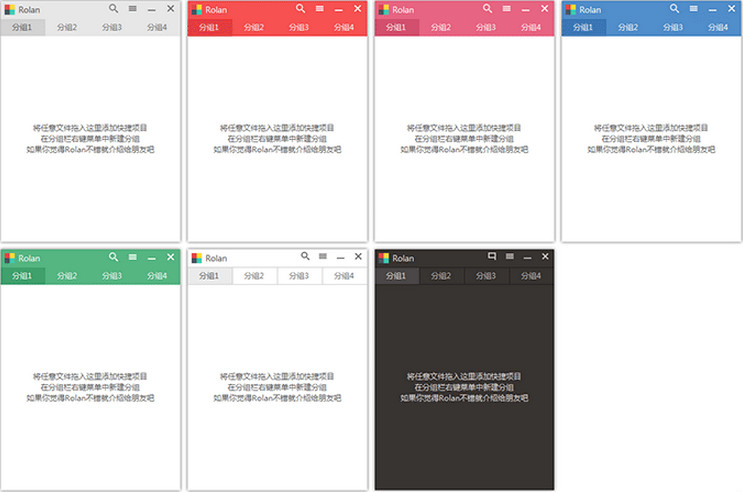Open search in the green Rolan window
Viewport: 743px width, 492px height.
coord(113,257)
